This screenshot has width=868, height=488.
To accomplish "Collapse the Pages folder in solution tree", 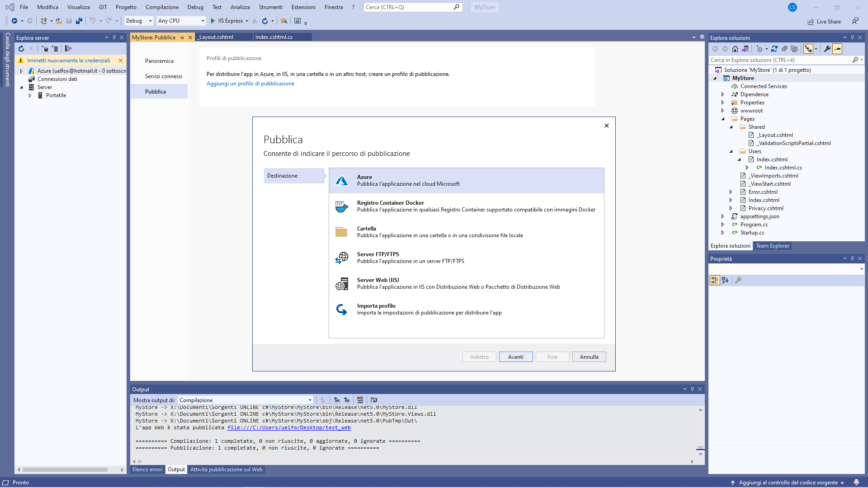I will (x=722, y=119).
